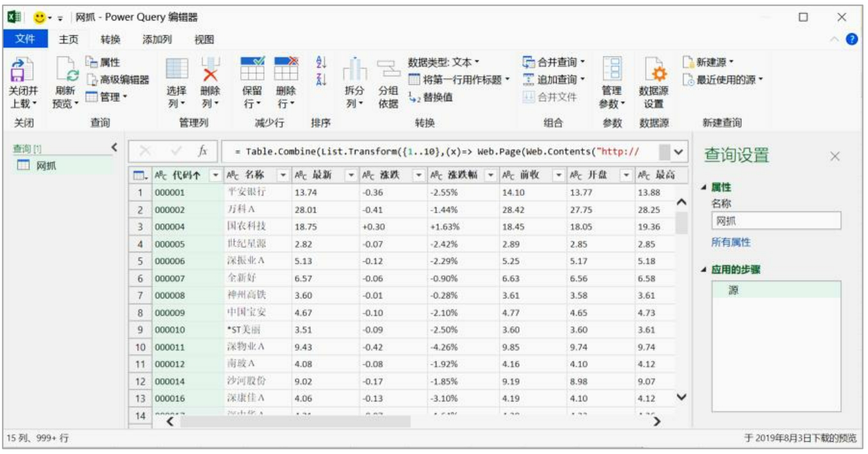The height and width of the screenshot is (454, 868).
Task: Collapse the ribbon with the caret icon
Action: coord(835,39)
